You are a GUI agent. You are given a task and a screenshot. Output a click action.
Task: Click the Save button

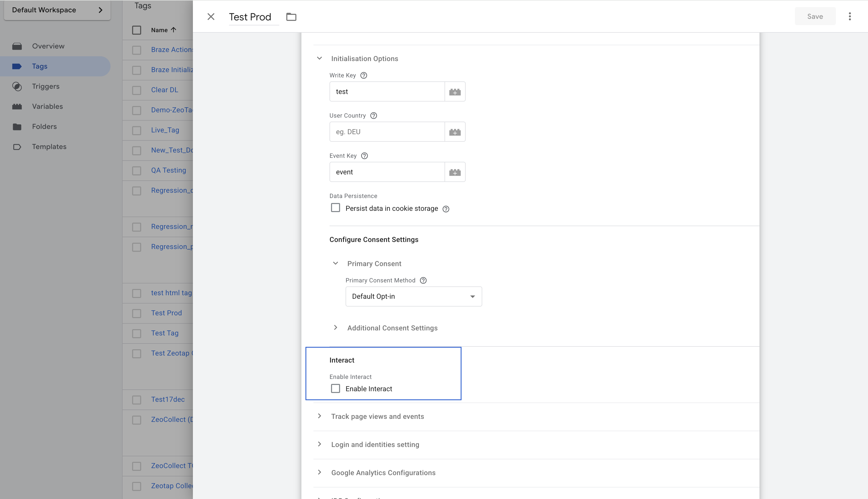click(815, 16)
